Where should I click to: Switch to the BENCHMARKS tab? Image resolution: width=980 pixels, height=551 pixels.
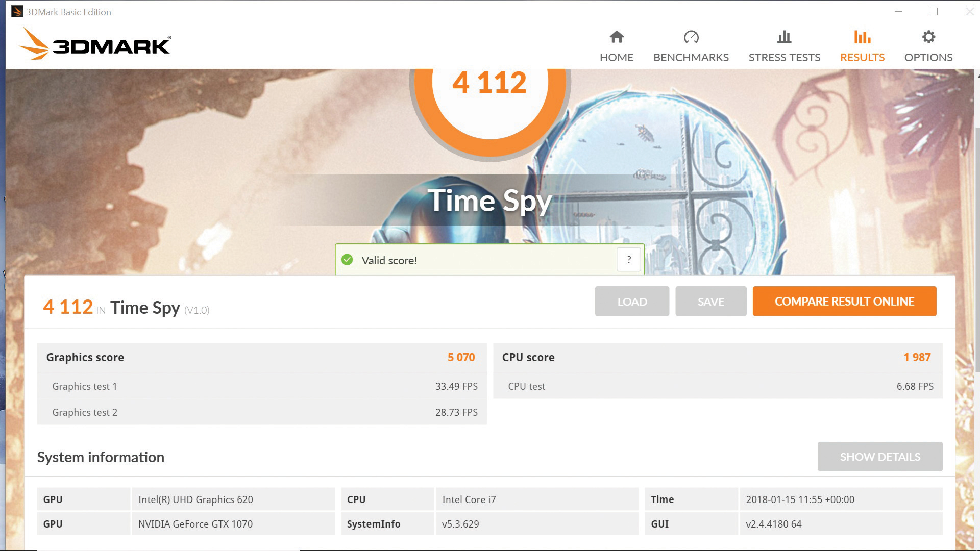point(691,46)
